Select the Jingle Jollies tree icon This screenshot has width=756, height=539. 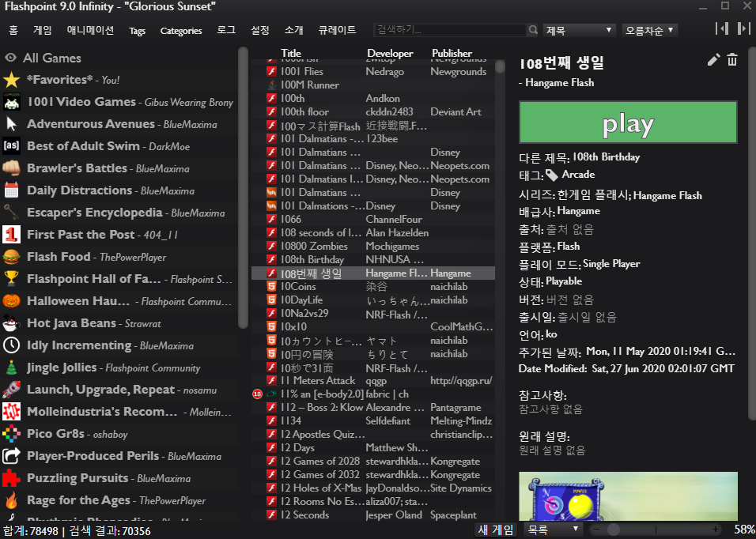(12, 367)
